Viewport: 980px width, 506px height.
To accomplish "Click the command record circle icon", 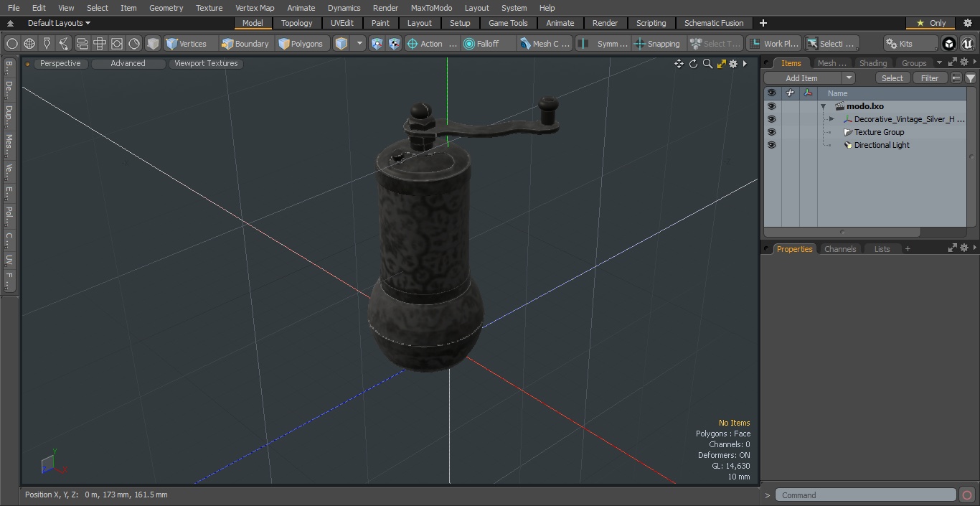I will 967,495.
